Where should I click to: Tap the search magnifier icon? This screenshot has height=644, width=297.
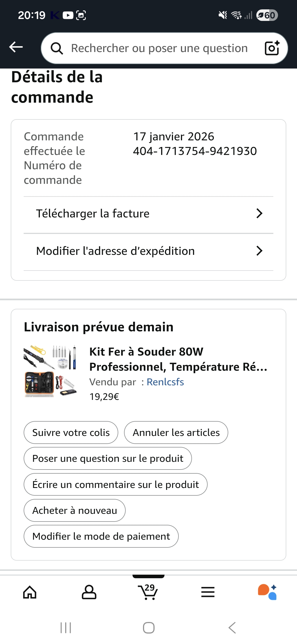pos(57,48)
